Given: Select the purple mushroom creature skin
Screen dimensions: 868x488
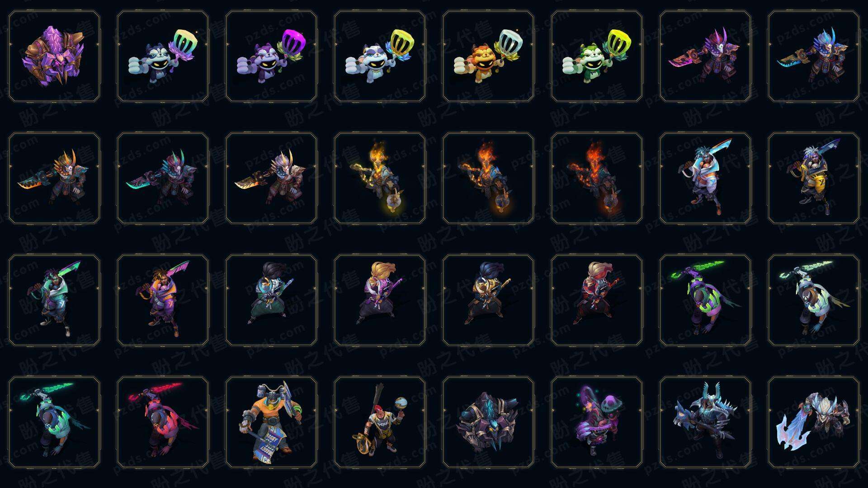Looking at the screenshot, I should coord(597,422).
